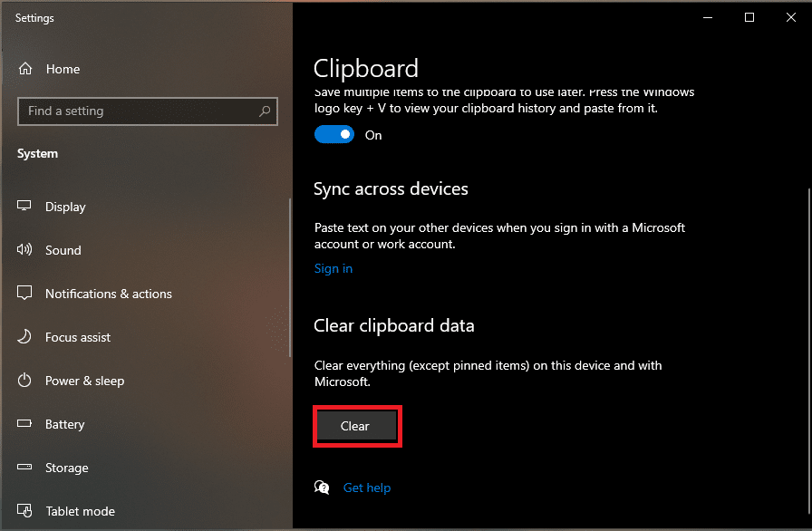Screen dimensions: 812x531
Task: Click the Storage drive icon
Action: pyautogui.click(x=24, y=467)
